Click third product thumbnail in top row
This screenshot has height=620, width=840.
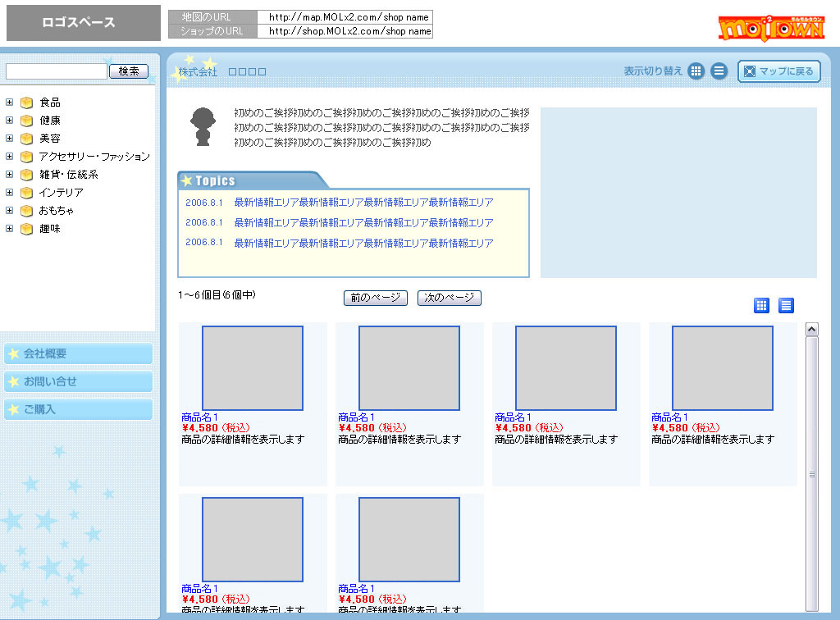click(x=566, y=368)
